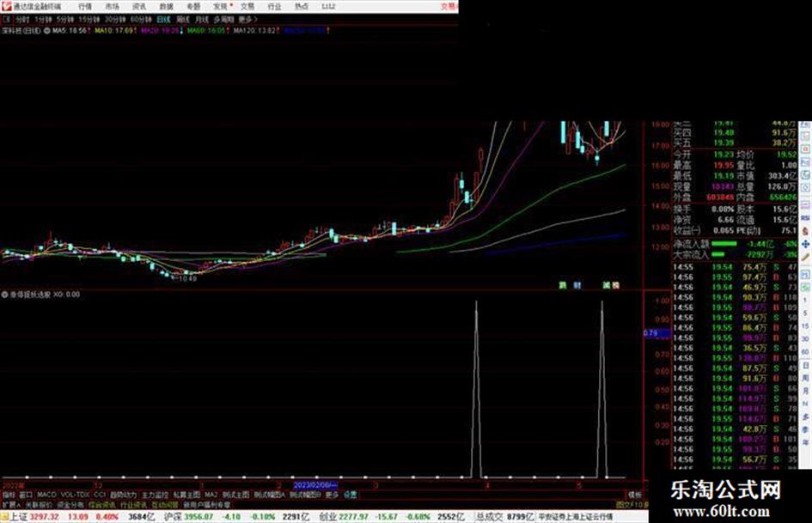Click the 上证 index value 3297.32
Screen dimensions: 812x523
(x=44, y=517)
